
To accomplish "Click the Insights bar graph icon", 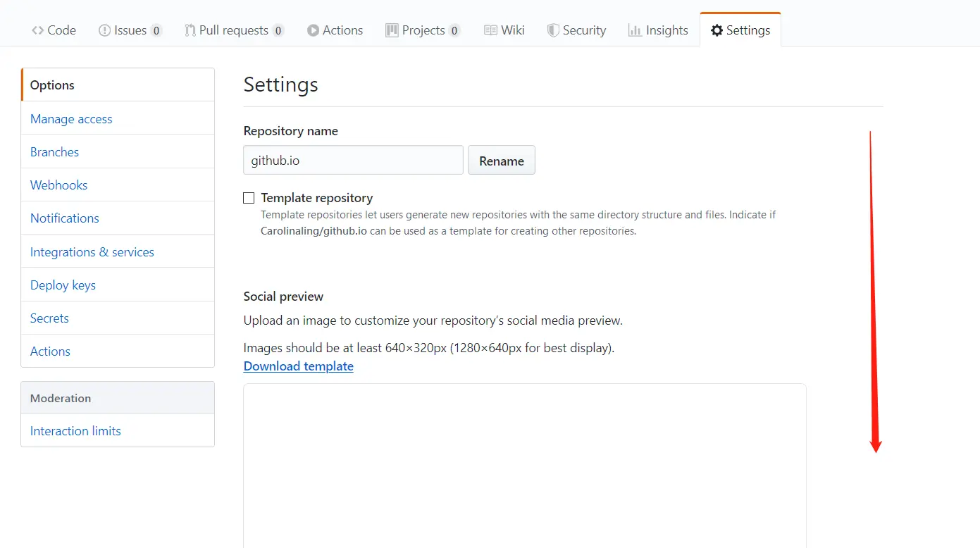I will click(635, 30).
